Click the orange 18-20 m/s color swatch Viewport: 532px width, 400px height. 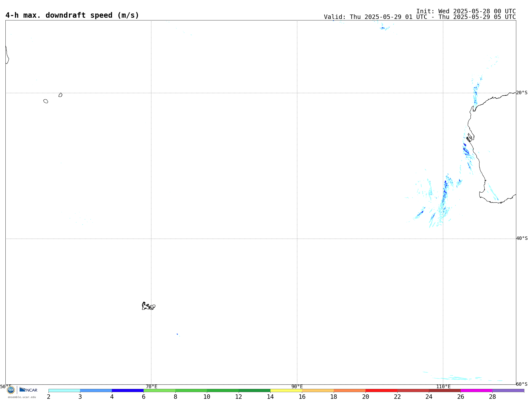pyautogui.click(x=349, y=390)
